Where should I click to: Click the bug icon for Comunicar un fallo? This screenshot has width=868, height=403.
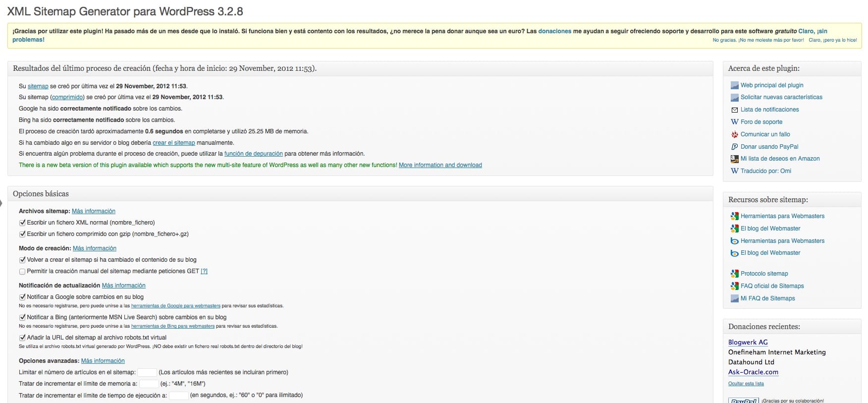tap(734, 134)
